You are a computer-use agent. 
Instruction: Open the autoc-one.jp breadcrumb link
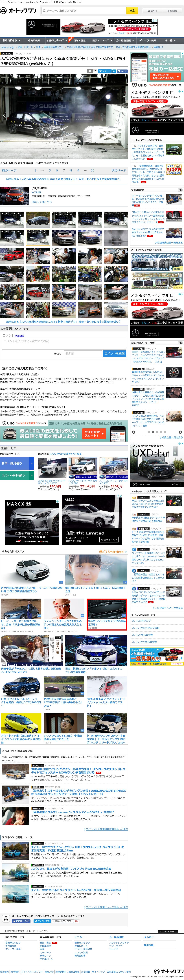pos(7,47)
